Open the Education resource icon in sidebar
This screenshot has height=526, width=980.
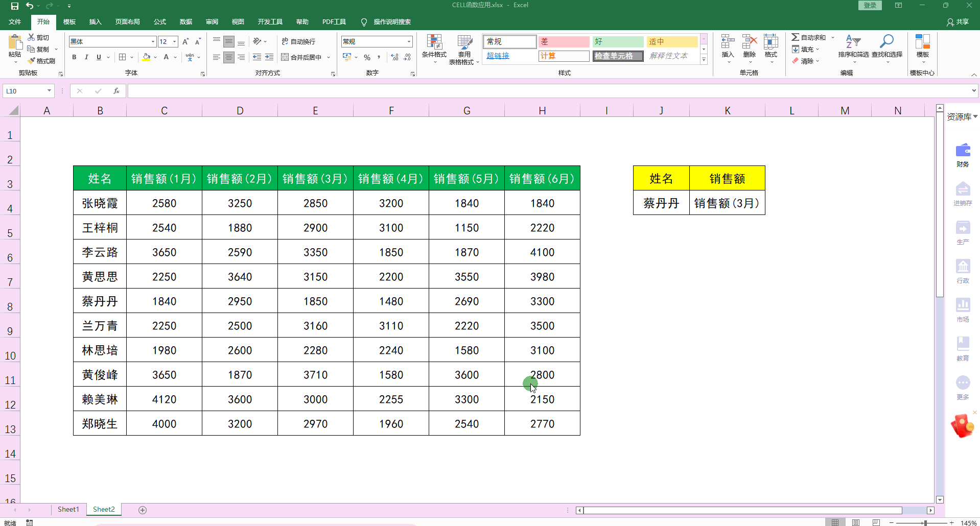[963, 344]
